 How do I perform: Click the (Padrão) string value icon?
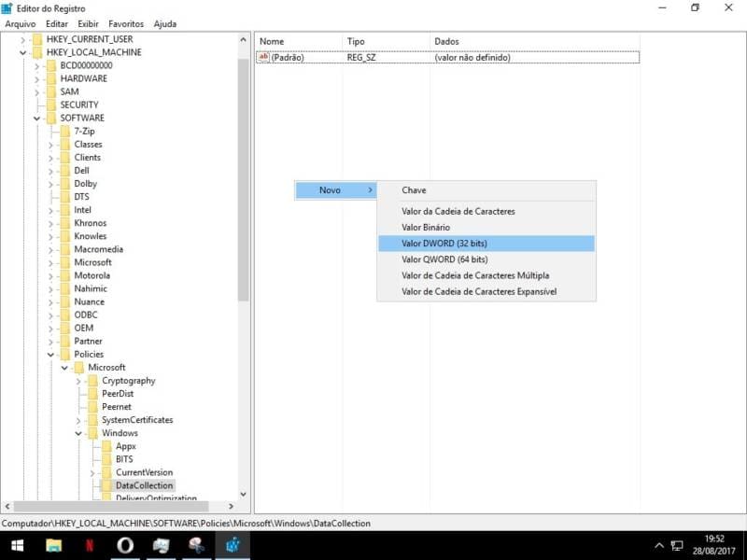pyautogui.click(x=263, y=57)
